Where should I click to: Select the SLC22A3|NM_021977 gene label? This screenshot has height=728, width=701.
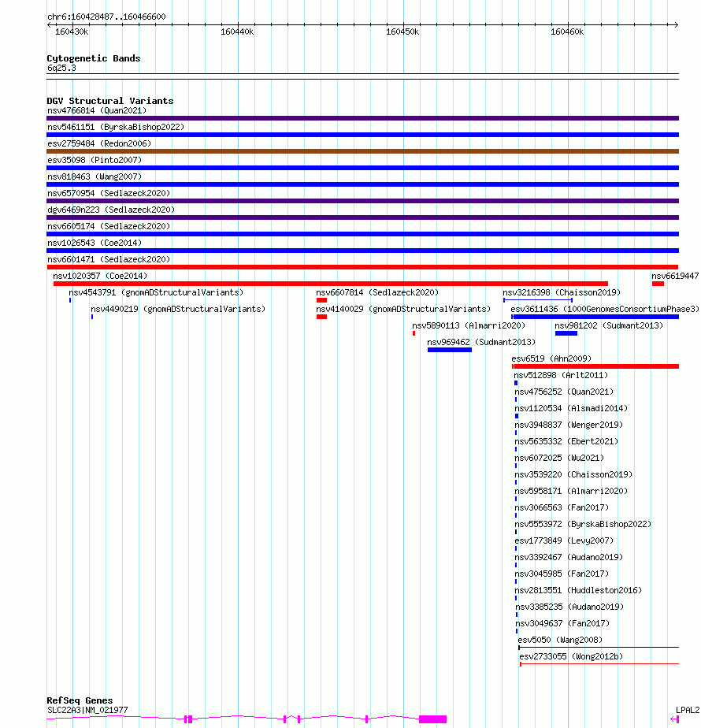pos(87,711)
